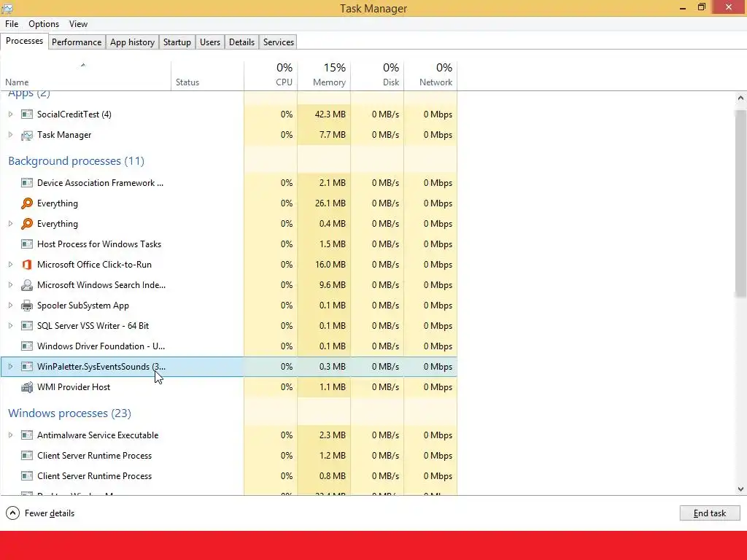Switch to the Performance tab
This screenshot has width=747, height=560.
pos(77,42)
